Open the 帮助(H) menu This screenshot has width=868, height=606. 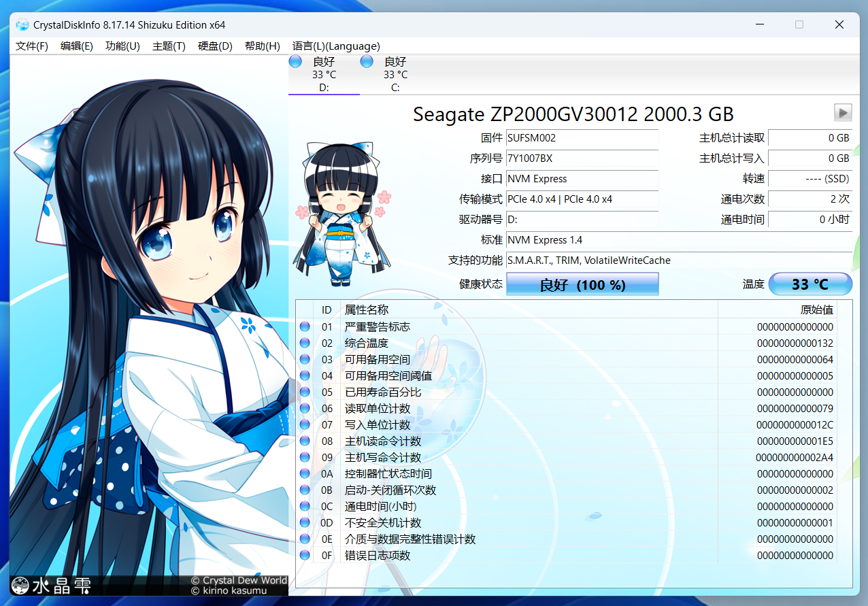(x=262, y=46)
